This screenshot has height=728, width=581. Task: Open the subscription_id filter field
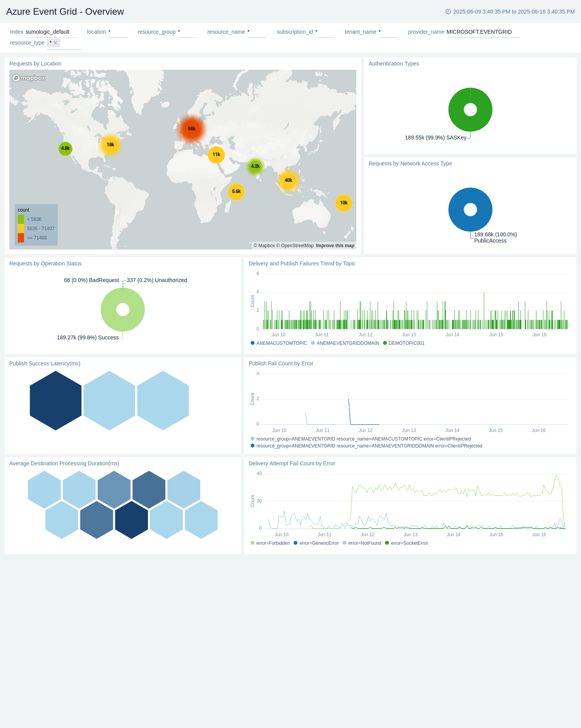[325, 32]
